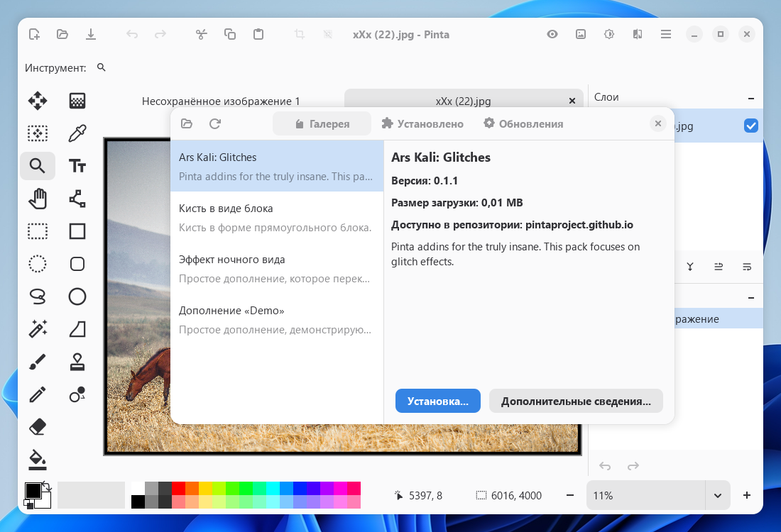
Task: Select the Rectangle Select tool
Action: tap(38, 231)
